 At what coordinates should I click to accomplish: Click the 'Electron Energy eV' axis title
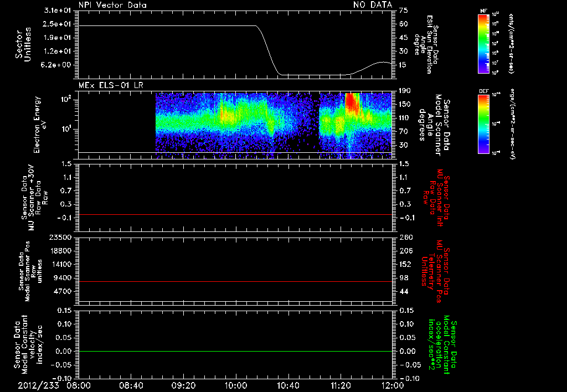point(40,125)
